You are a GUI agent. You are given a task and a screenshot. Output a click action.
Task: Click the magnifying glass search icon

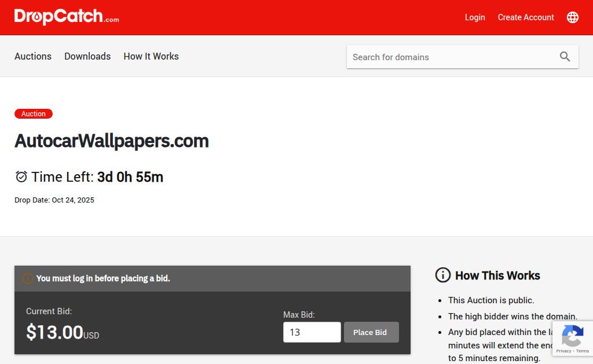point(565,57)
